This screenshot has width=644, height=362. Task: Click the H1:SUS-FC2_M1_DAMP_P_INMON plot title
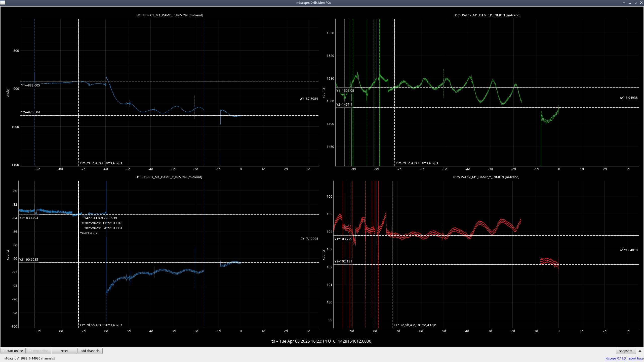click(x=487, y=15)
